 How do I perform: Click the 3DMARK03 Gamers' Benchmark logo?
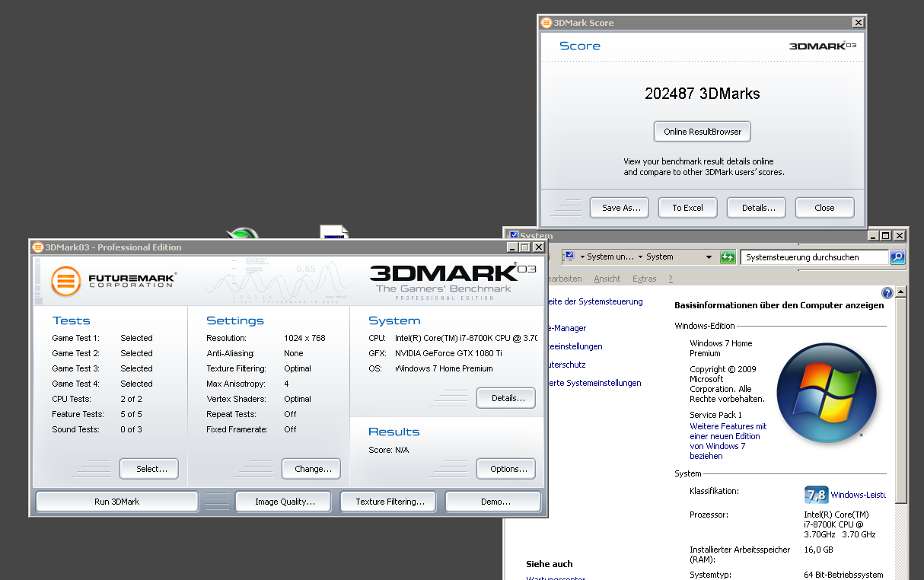pos(454,280)
